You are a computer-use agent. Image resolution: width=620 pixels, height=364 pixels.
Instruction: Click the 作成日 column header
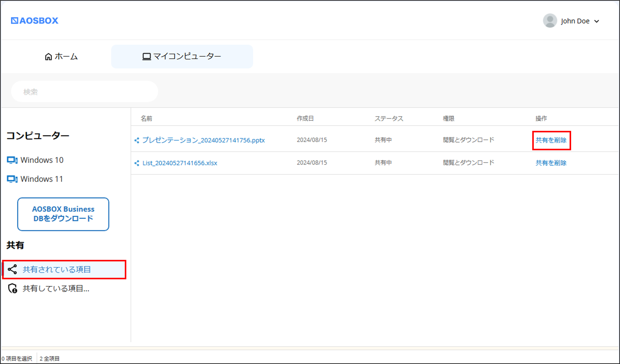coord(305,118)
